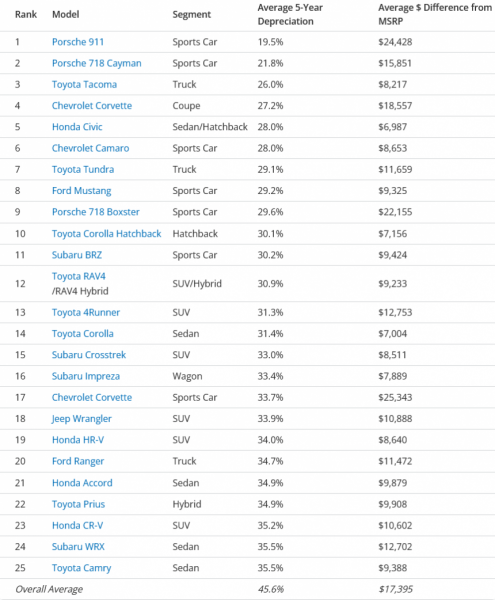Open the Ford Ranger link

(78, 461)
